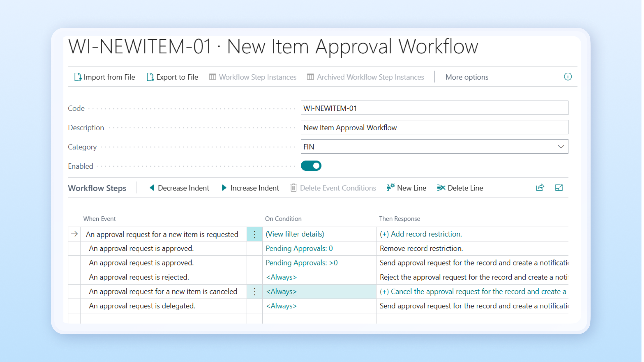Open the page information icon

568,77
